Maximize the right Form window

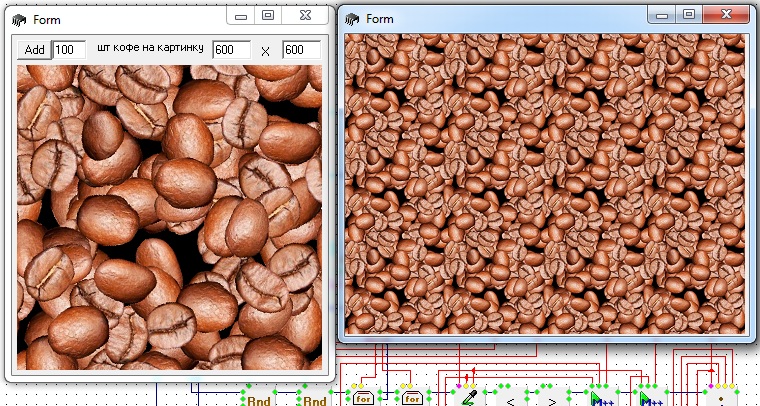[x=689, y=15]
